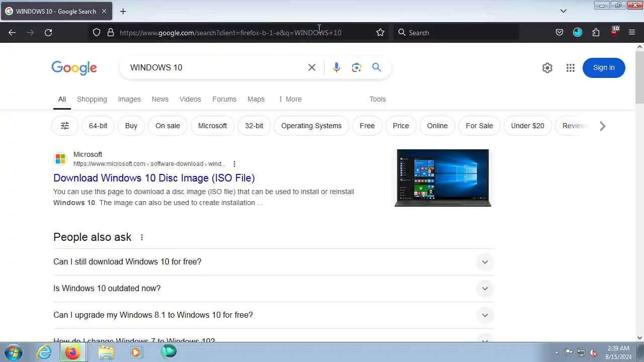
Task: Switch to the Maps tab
Action: pyautogui.click(x=256, y=99)
